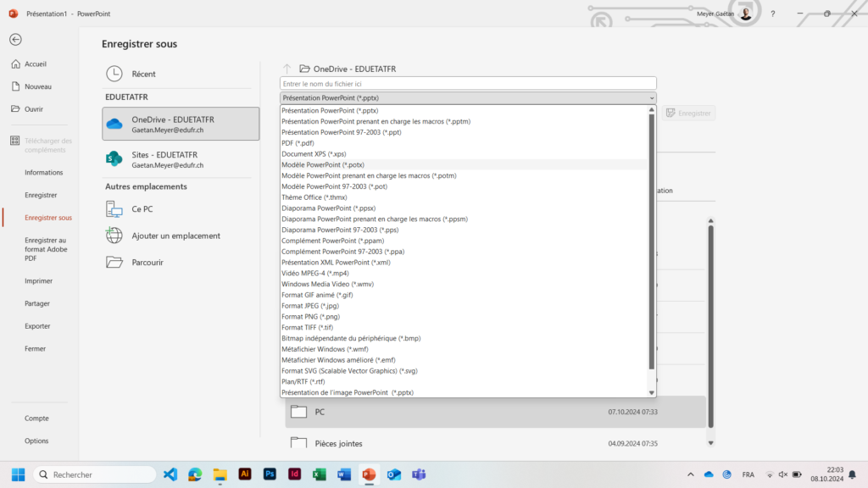
Task: Click dropdown list scroll-down arrow
Action: click(652, 393)
